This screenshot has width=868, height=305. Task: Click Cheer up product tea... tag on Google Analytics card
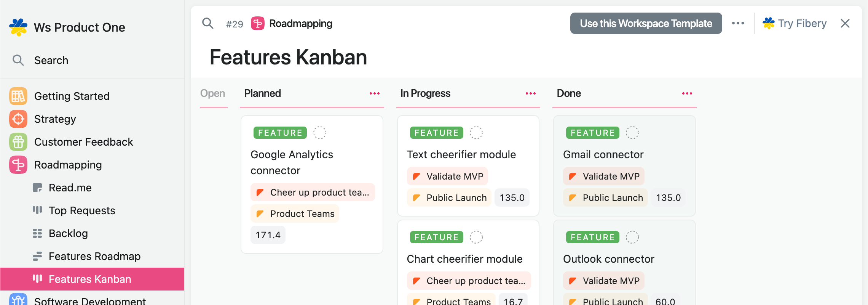tap(313, 192)
